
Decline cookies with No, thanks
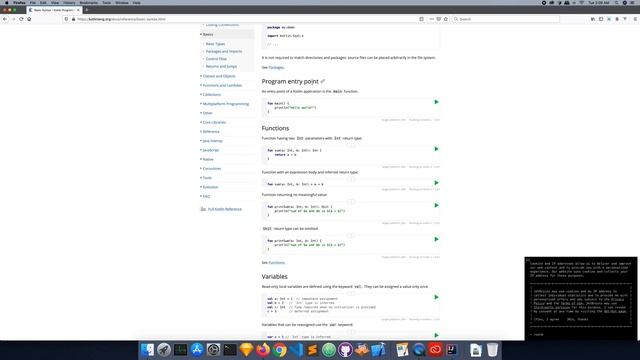point(578,319)
